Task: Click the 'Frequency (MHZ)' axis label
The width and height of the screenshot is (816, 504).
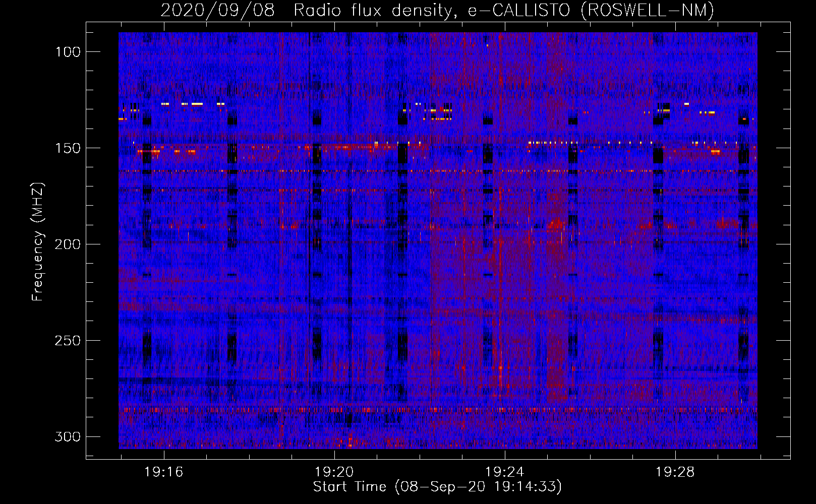Action: pos(38,241)
